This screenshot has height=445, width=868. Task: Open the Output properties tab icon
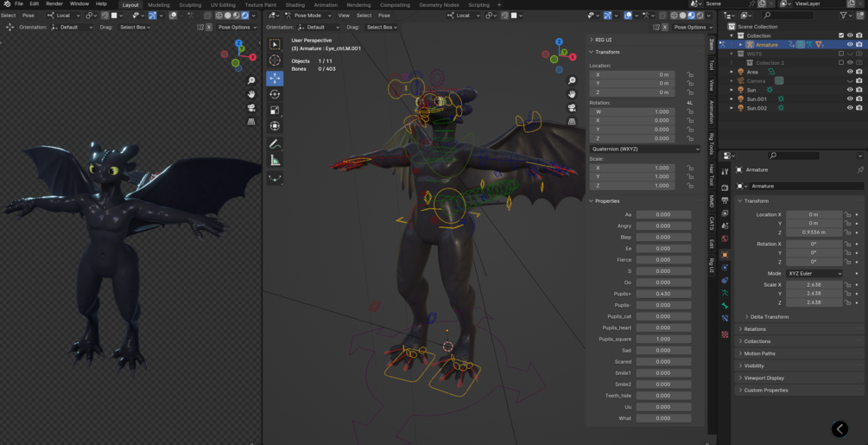(x=725, y=200)
